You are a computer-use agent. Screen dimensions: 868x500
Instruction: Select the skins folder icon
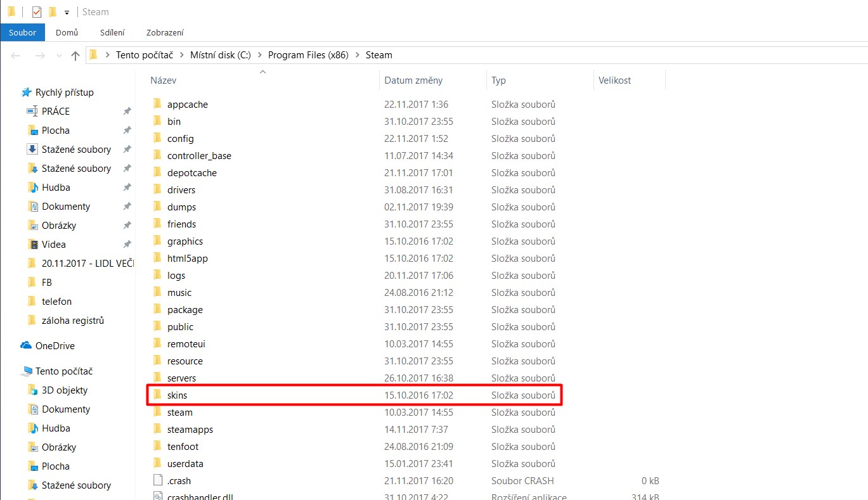click(158, 395)
